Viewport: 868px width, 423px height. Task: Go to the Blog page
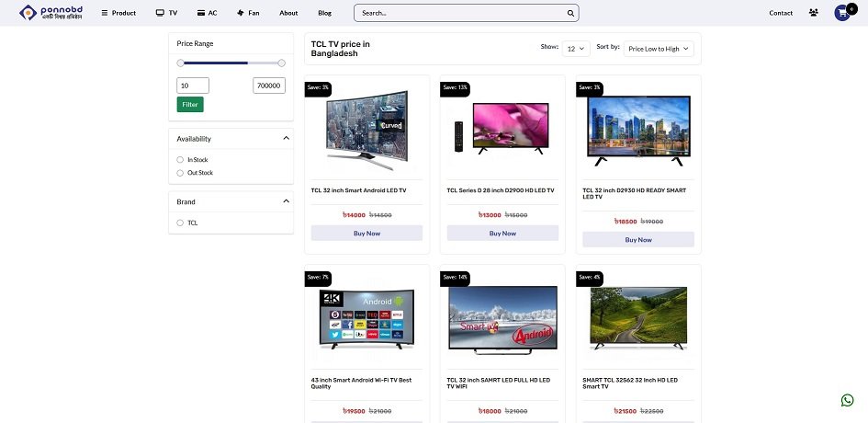click(x=325, y=13)
